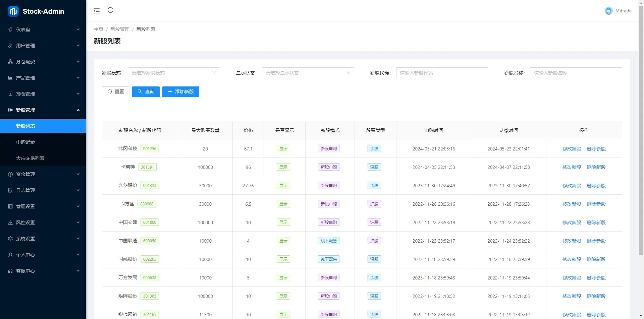Collapse the 新股管理 sidebar section

click(43, 110)
